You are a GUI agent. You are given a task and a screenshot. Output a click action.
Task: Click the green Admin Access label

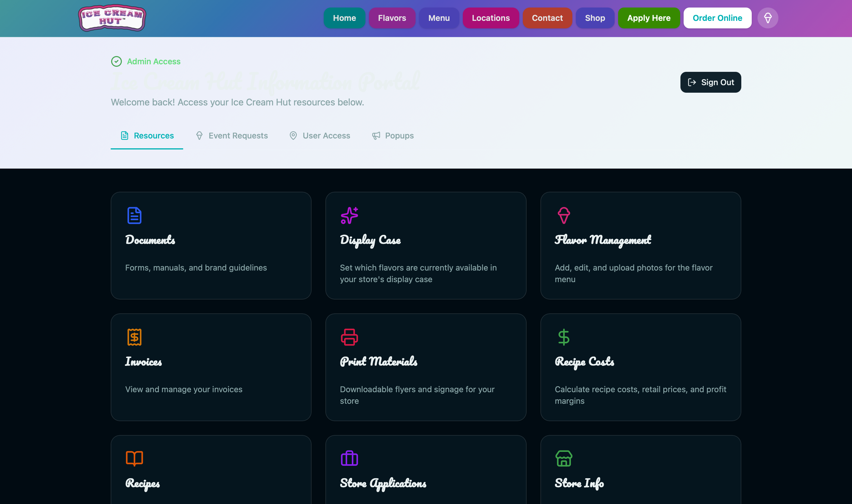tap(154, 61)
